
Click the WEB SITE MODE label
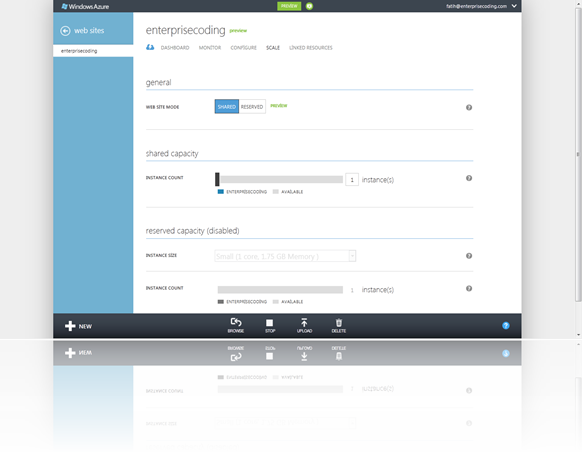click(x=162, y=107)
